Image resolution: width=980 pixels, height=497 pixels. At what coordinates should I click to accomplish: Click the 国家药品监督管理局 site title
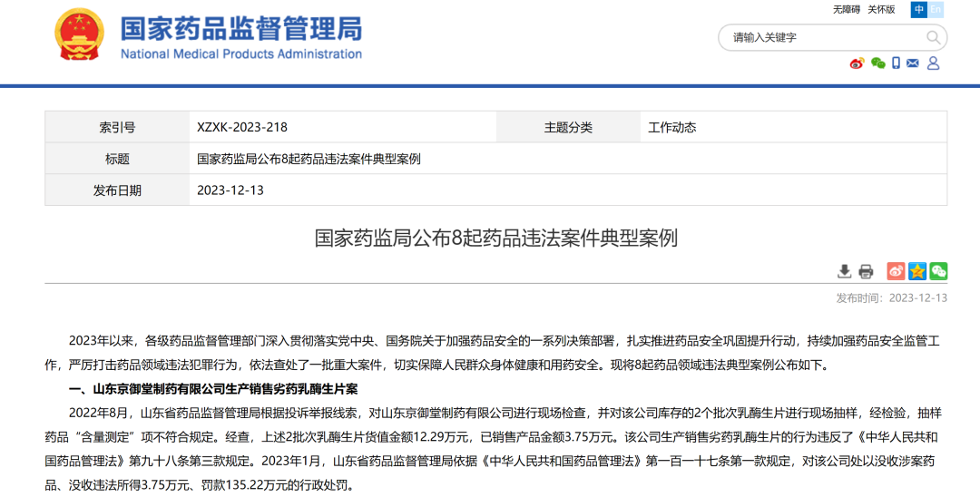[241, 28]
